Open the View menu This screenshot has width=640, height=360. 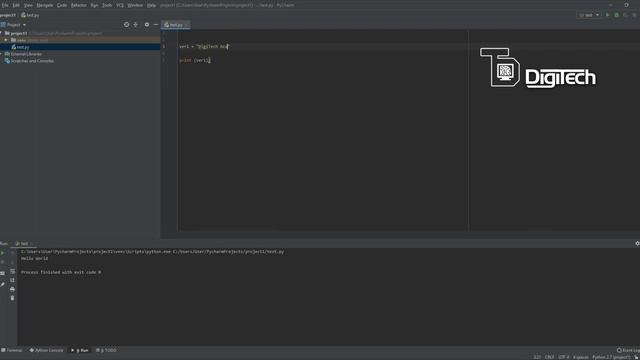tap(28, 5)
